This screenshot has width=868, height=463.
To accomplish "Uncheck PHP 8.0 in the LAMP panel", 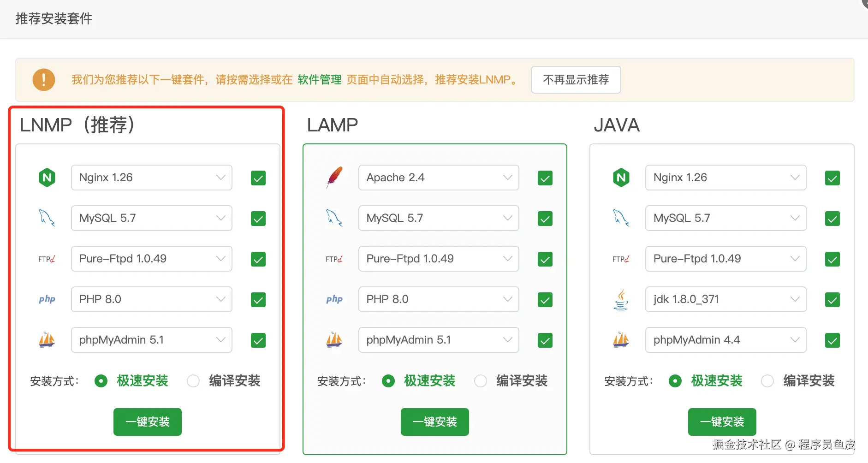I will [x=545, y=300].
